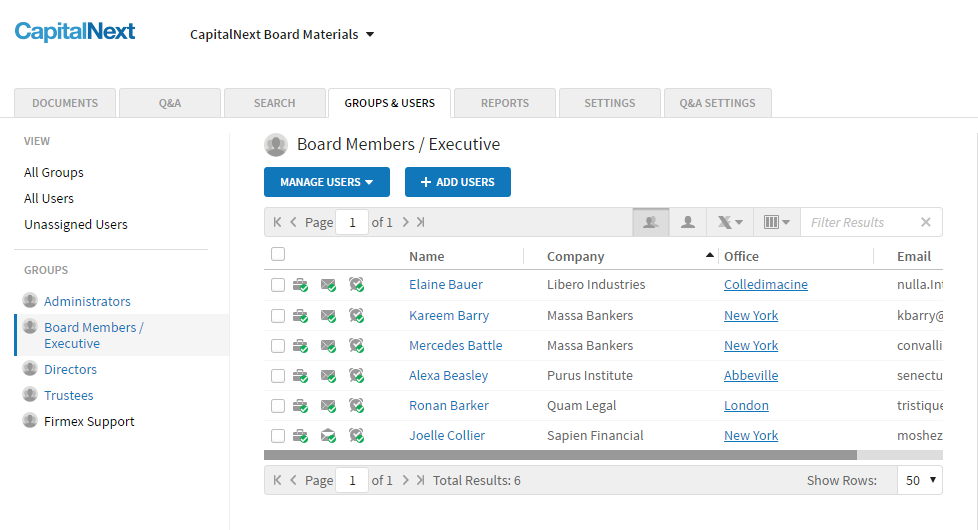Click the Add Users button

pyautogui.click(x=458, y=182)
